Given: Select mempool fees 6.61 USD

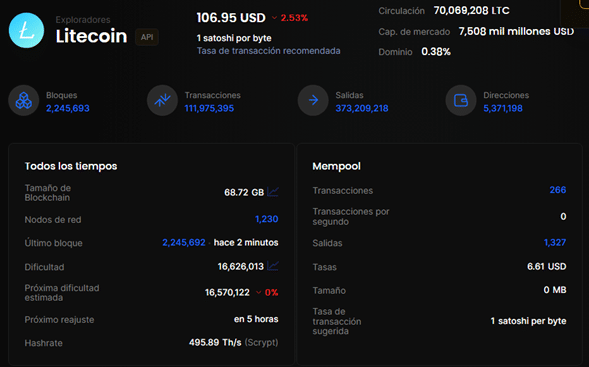Looking at the screenshot, I should click(547, 267).
